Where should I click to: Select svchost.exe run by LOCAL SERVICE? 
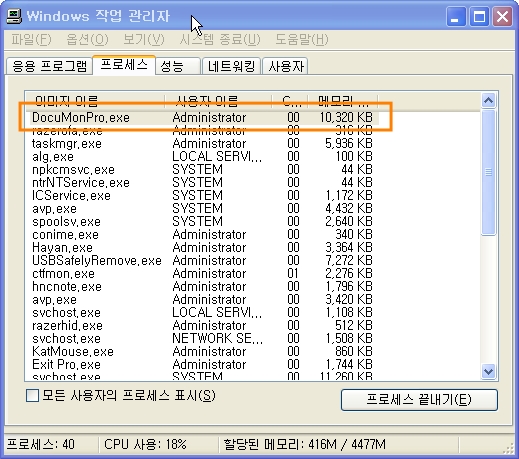point(202,312)
